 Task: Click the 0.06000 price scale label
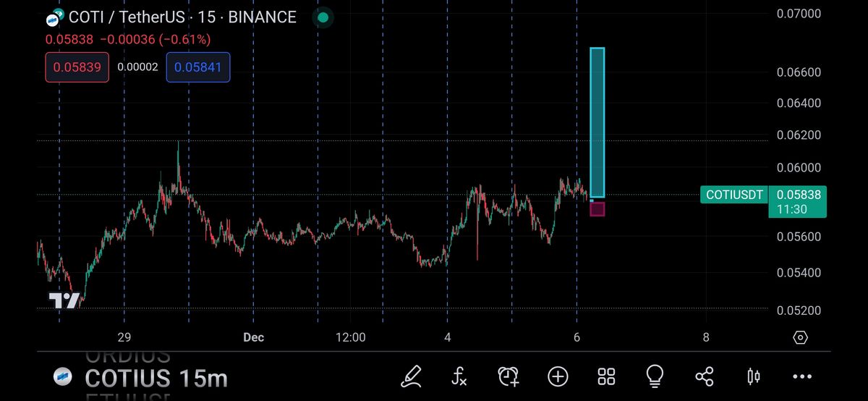coord(799,167)
